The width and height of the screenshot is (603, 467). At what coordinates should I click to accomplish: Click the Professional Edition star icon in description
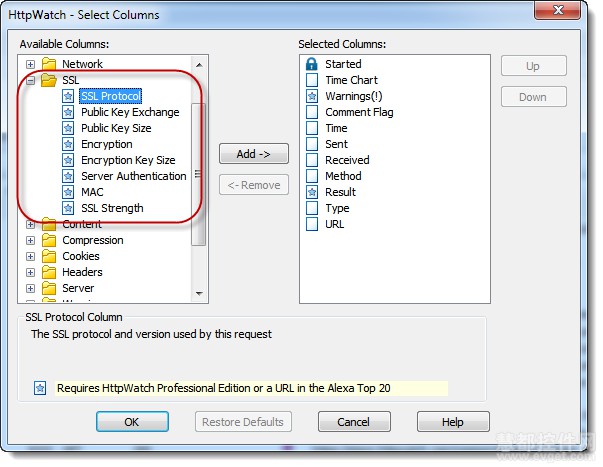40,388
